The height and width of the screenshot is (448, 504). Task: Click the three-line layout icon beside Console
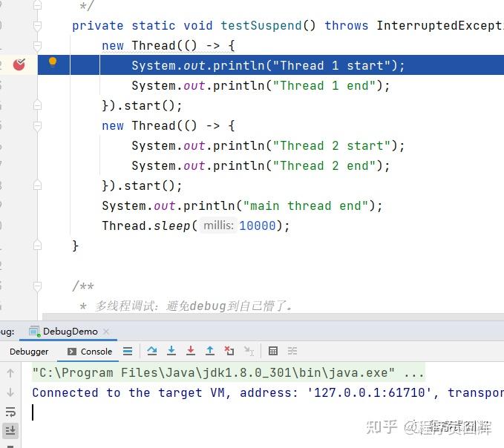[x=128, y=351]
